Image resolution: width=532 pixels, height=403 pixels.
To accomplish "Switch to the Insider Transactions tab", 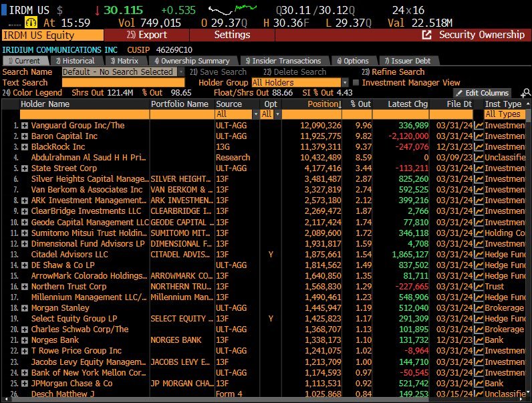I will click(x=283, y=61).
